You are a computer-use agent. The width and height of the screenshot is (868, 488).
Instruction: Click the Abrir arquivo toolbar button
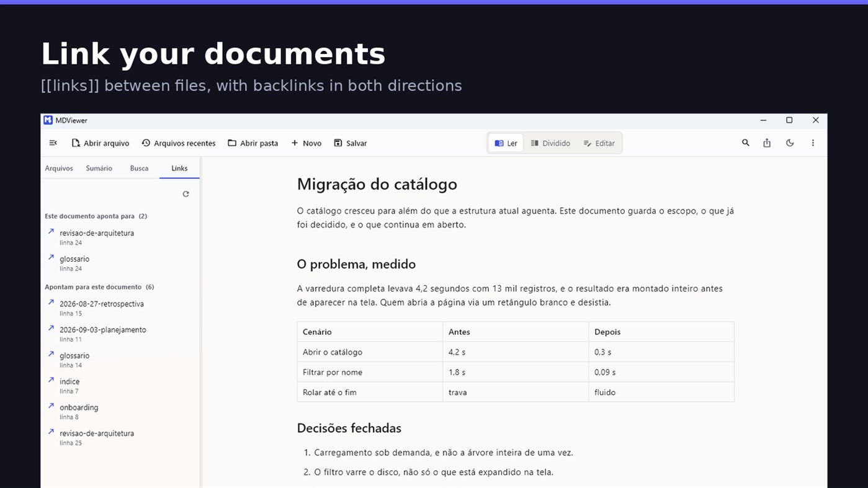(101, 143)
